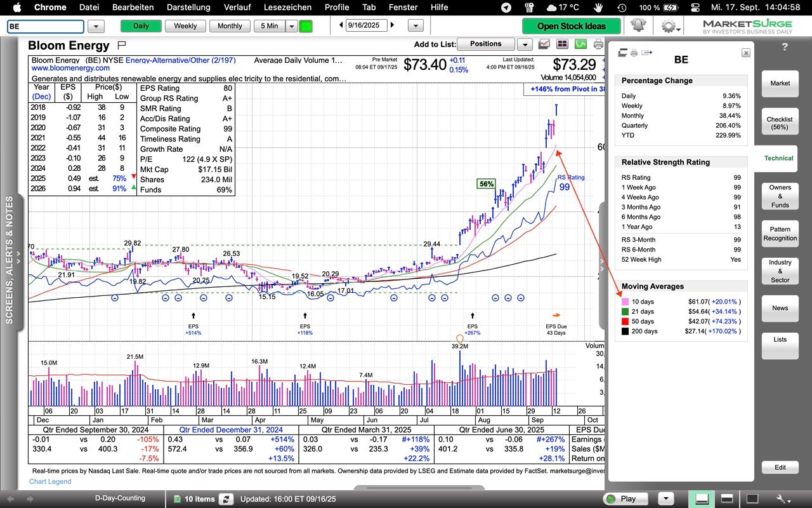Expand the Add to List dropdown arrow

[524, 44]
